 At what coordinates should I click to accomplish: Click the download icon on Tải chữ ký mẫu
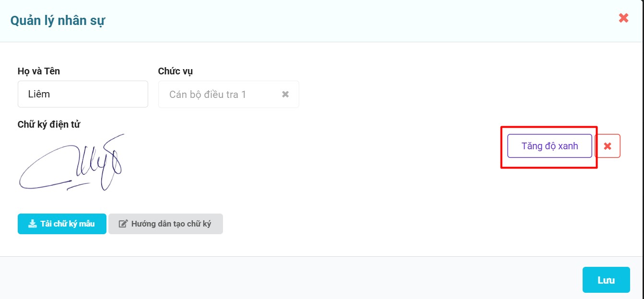33,224
